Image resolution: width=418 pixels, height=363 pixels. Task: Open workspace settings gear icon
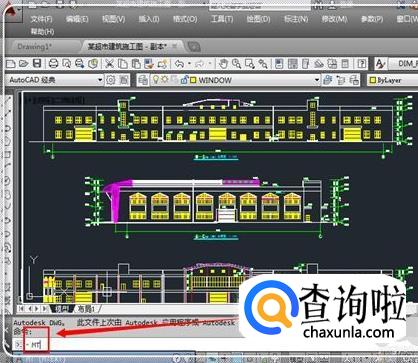coord(110,80)
